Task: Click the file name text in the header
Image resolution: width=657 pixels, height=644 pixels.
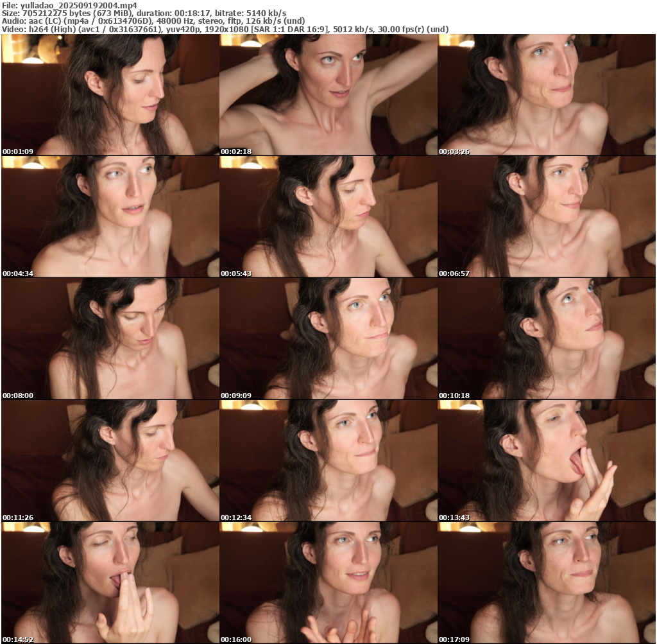Action: tap(70, 4)
